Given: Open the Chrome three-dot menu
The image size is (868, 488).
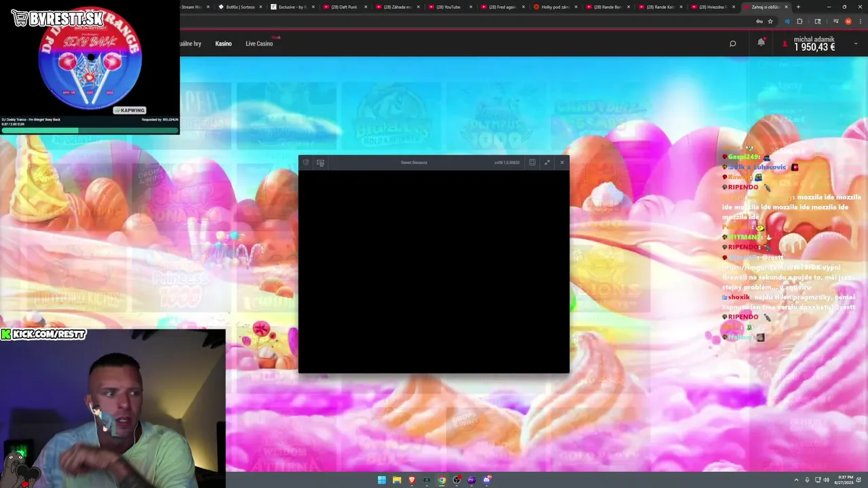Looking at the screenshot, I should click(860, 22).
